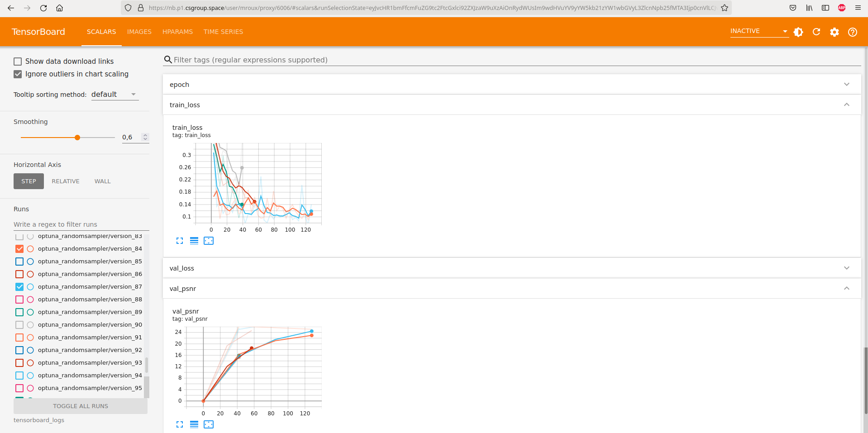Switch to HPARAMS tab
This screenshot has width=868, height=433.
tap(177, 32)
